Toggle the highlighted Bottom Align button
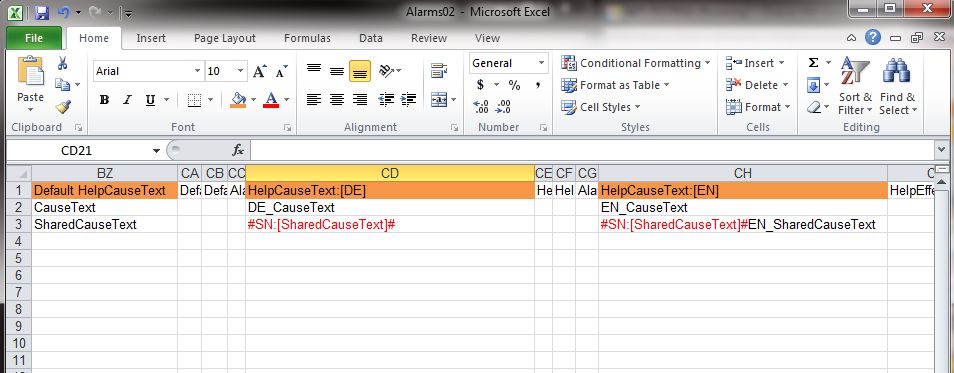Image resolution: width=954 pixels, height=373 pixels. [x=360, y=71]
